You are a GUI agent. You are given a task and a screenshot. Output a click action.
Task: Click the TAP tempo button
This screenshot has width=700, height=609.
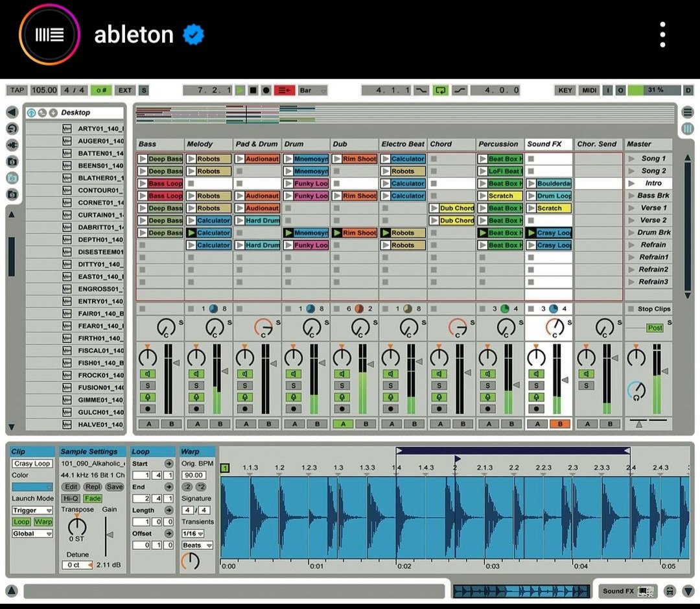(x=17, y=90)
